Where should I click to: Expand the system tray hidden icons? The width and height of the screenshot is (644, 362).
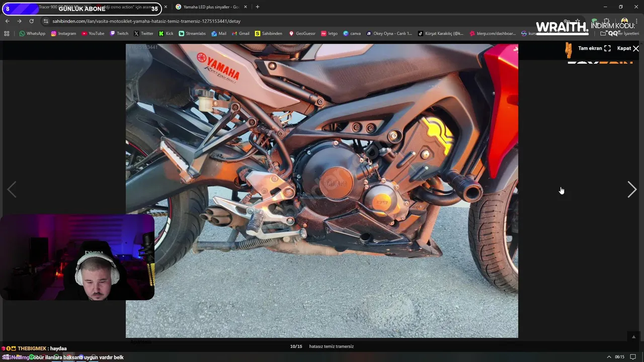tap(609, 357)
